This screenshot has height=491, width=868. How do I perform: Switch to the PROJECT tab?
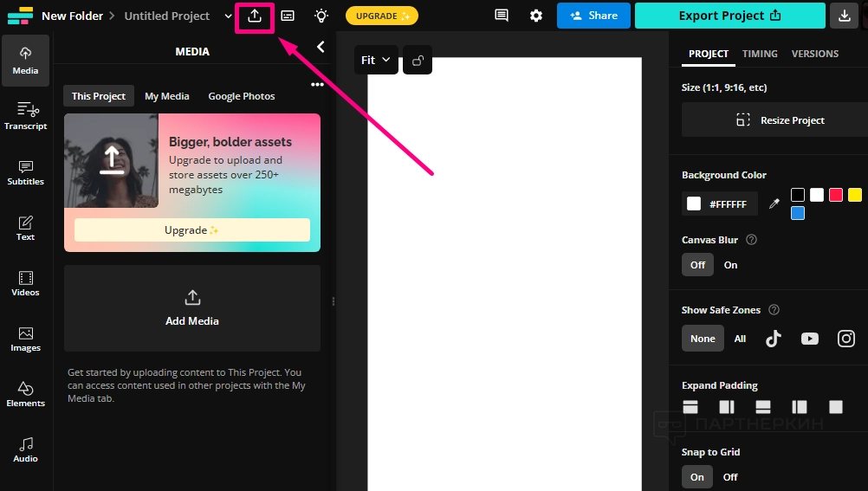click(x=708, y=54)
